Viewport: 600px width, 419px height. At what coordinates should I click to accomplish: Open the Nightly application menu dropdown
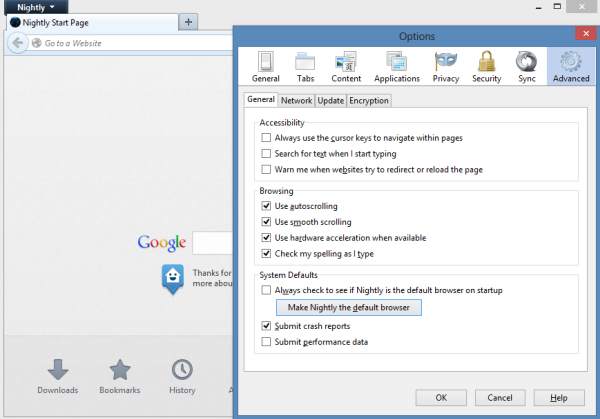(35, 7)
